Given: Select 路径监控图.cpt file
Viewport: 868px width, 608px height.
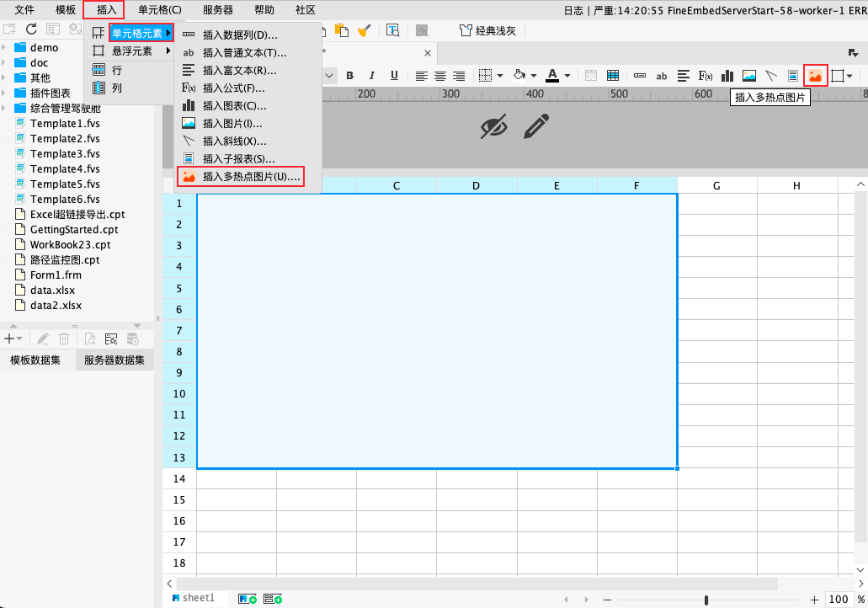Looking at the screenshot, I should [65, 260].
